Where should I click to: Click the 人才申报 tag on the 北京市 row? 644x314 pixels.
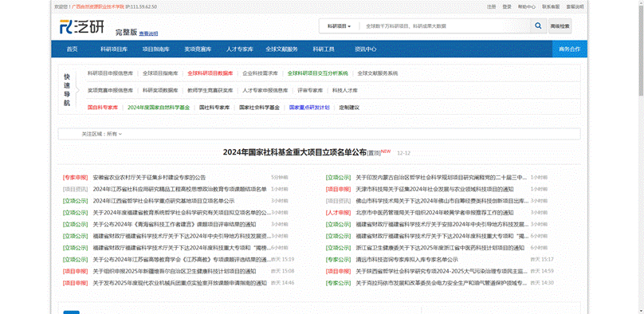pos(338,213)
